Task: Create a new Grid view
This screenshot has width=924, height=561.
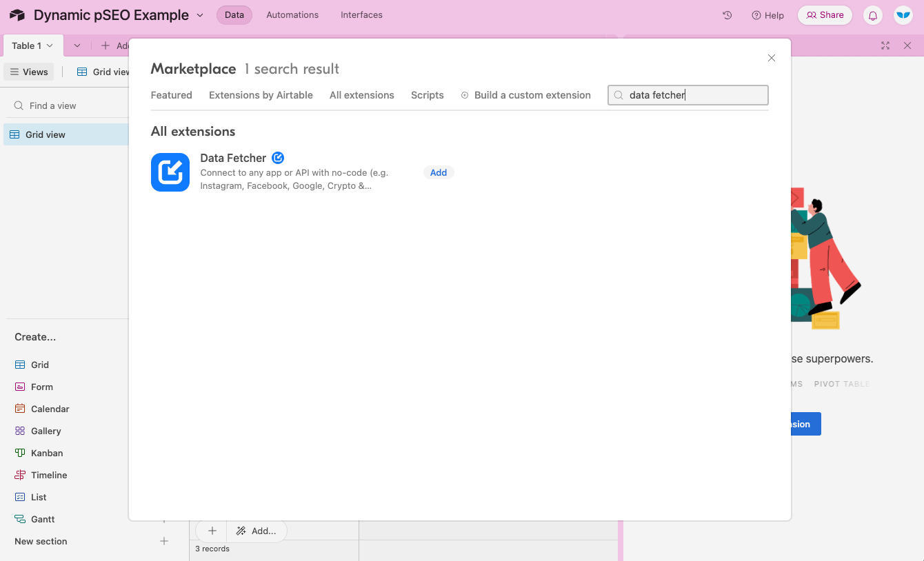Action: (x=39, y=365)
